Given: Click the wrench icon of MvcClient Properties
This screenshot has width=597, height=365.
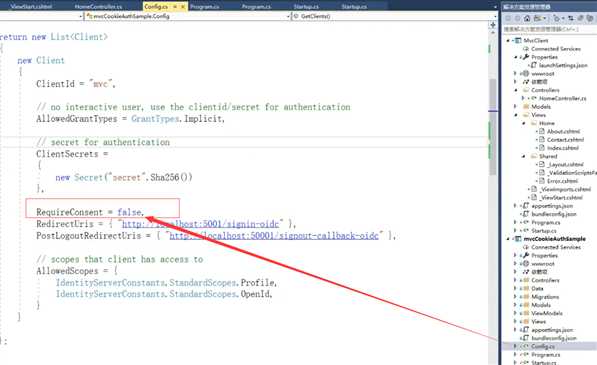Looking at the screenshot, I should click(526, 57).
